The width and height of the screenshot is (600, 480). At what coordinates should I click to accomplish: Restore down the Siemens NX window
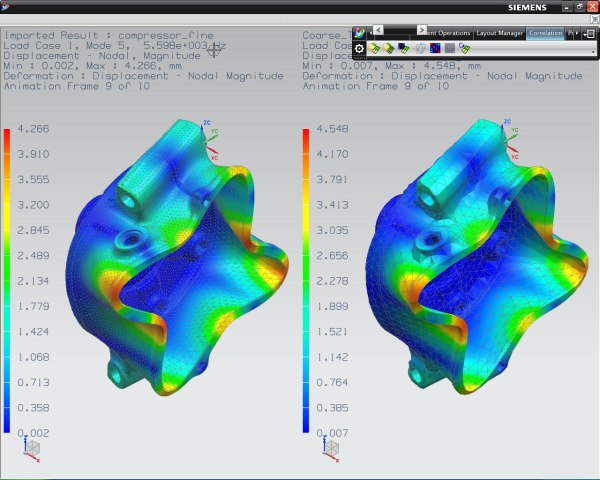579,7
